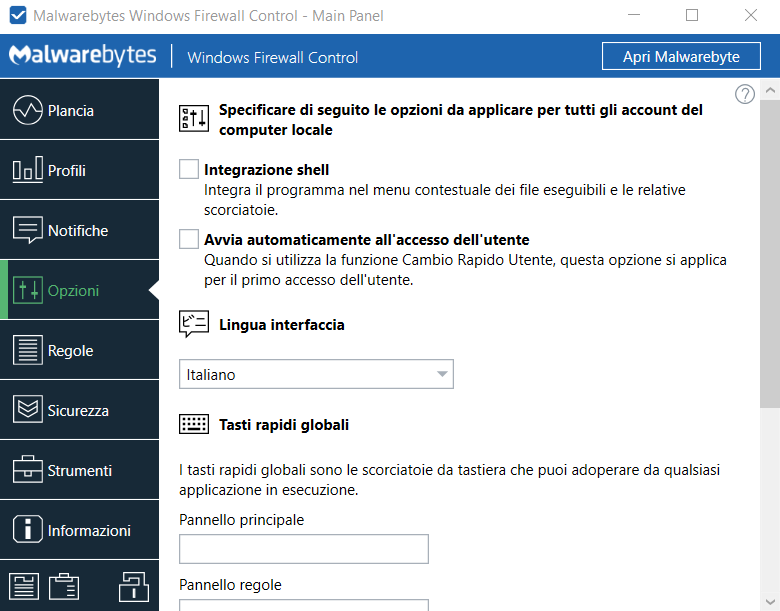Image resolution: width=780 pixels, height=611 pixels.
Task: Close the Main Panel window
Action: click(751, 15)
